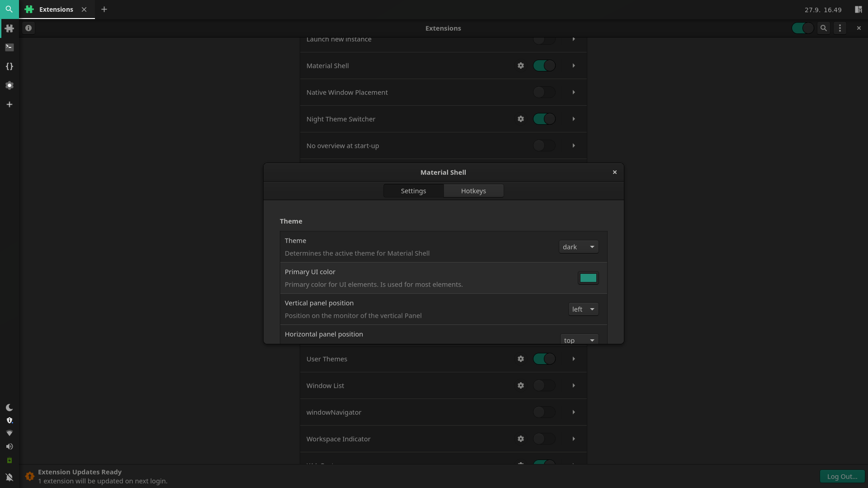
Task: Open Workspace Indicator settings gear
Action: pos(521,439)
